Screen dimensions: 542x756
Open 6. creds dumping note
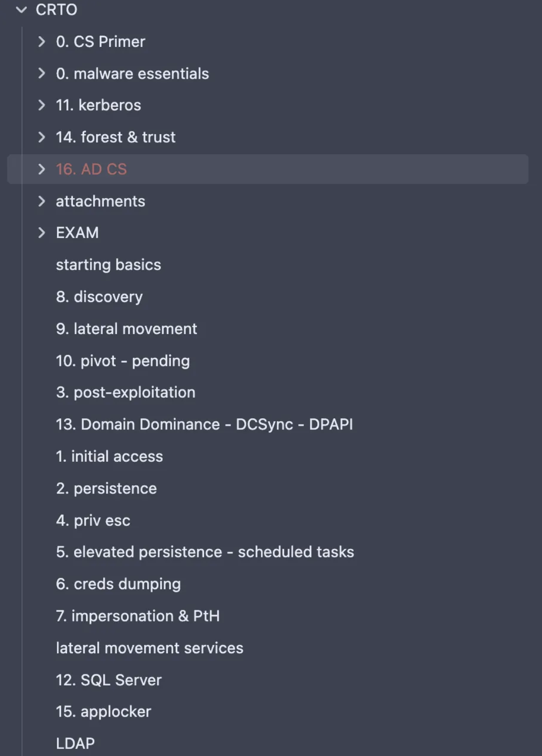click(118, 584)
